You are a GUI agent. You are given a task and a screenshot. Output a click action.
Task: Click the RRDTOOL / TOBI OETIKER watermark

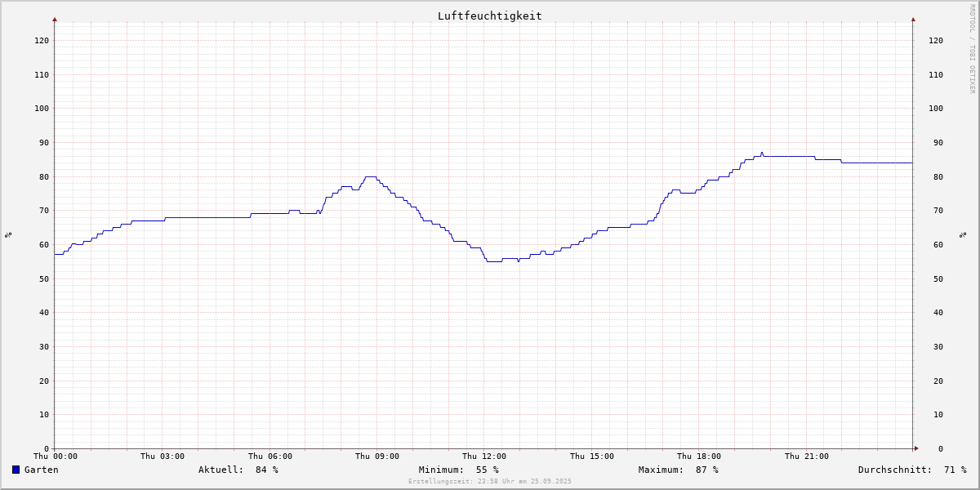coord(972,48)
